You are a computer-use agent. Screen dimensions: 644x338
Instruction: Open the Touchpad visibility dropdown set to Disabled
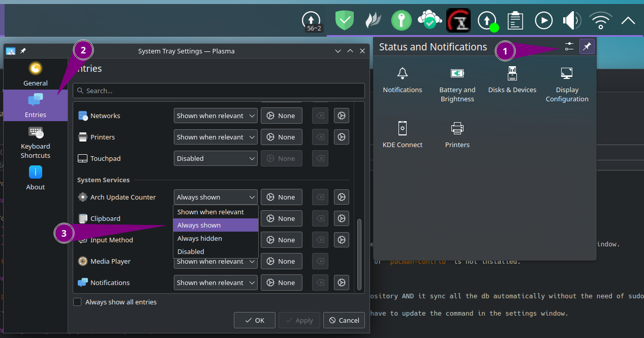point(216,158)
